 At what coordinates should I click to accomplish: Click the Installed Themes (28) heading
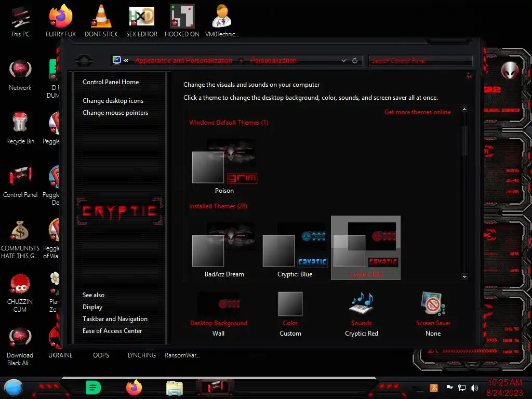[218, 206]
